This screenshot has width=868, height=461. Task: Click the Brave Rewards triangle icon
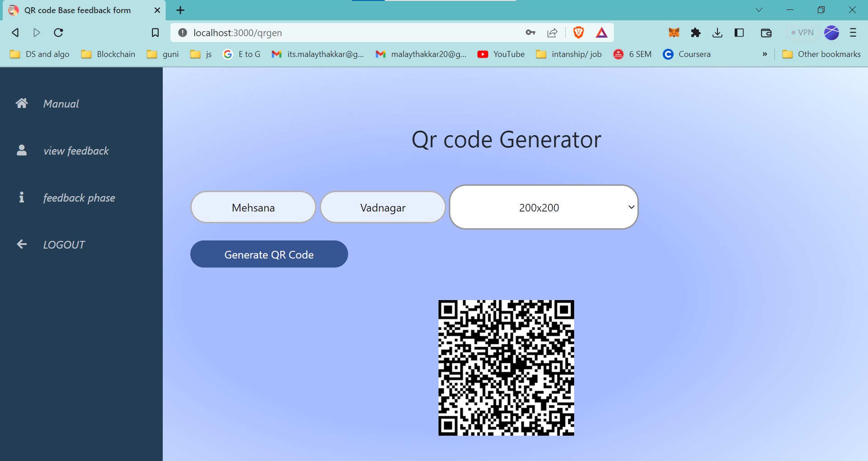pos(601,33)
